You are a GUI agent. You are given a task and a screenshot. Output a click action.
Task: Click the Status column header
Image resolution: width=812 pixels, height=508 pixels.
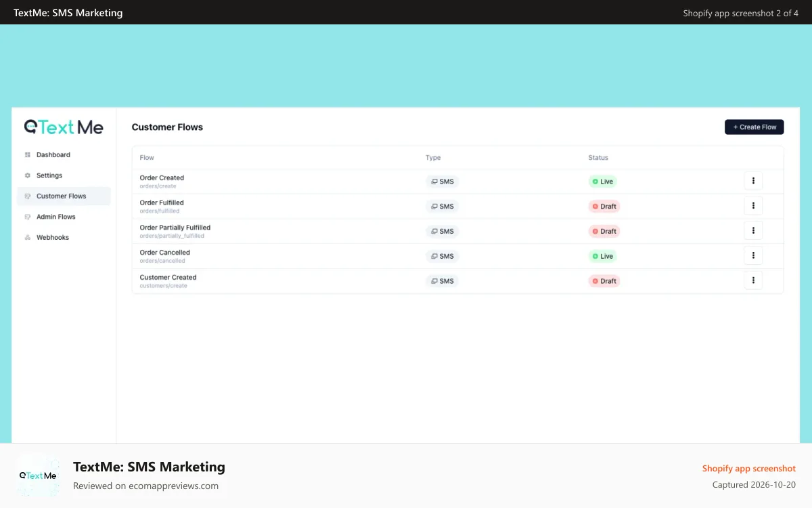tap(598, 158)
